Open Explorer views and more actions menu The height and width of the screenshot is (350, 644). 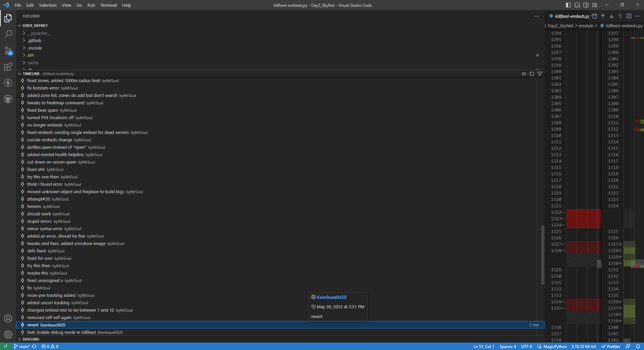click(537, 16)
